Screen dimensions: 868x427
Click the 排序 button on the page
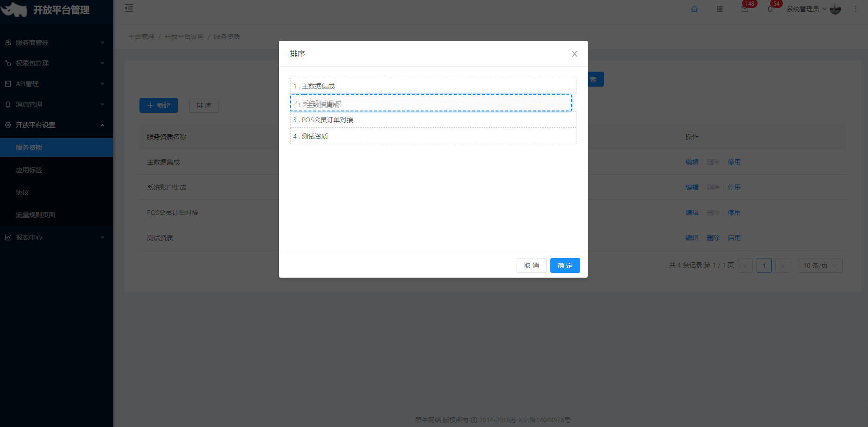pos(204,105)
